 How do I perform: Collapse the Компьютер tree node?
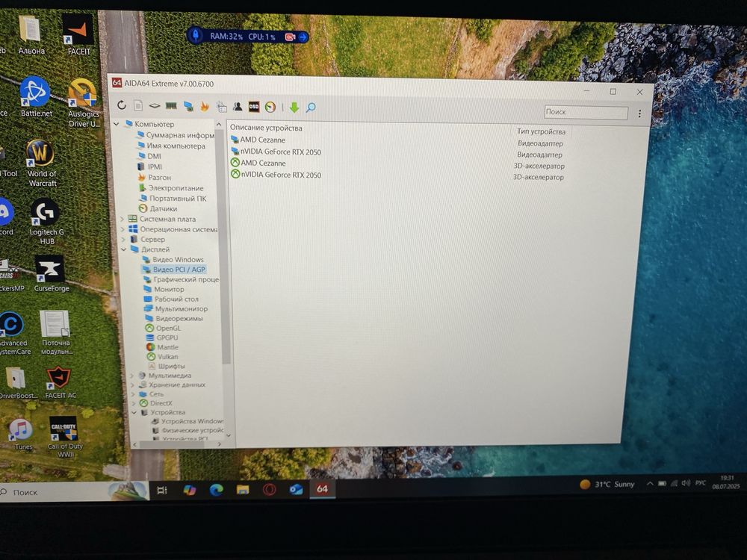click(116, 124)
